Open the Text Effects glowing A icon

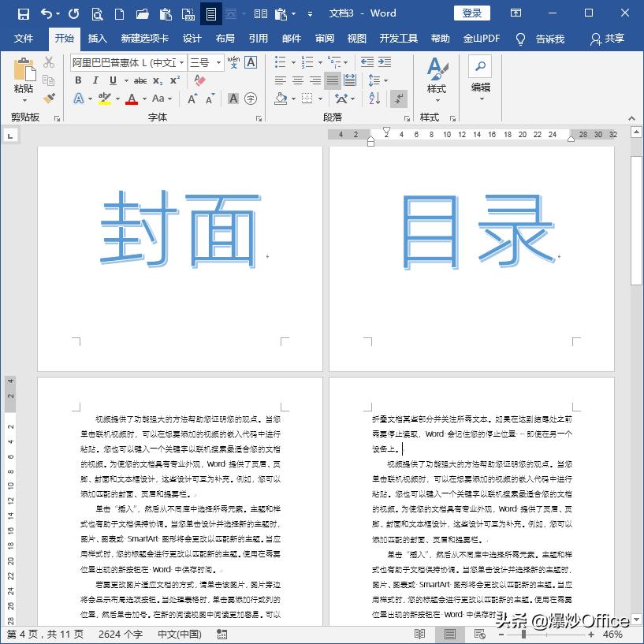(77, 98)
